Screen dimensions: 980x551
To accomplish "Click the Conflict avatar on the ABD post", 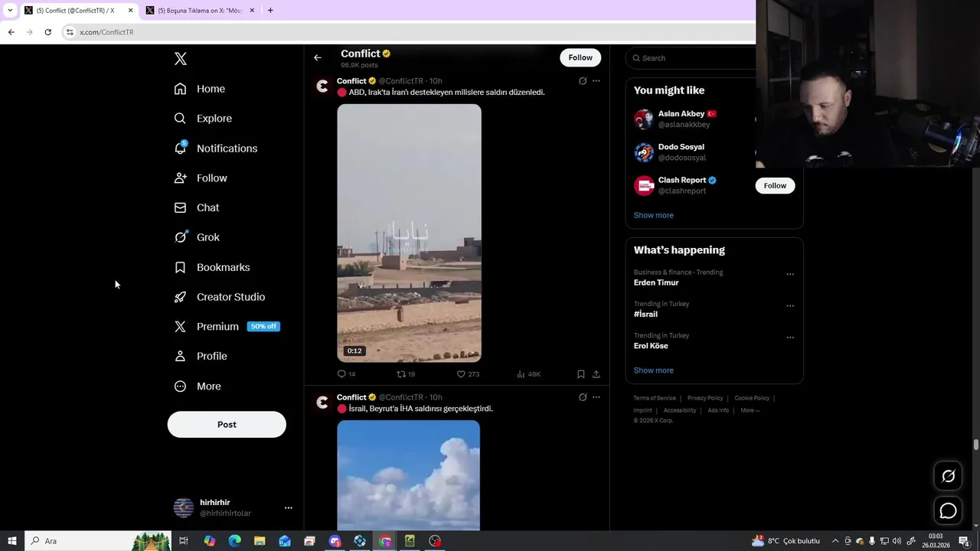I will click(x=322, y=86).
